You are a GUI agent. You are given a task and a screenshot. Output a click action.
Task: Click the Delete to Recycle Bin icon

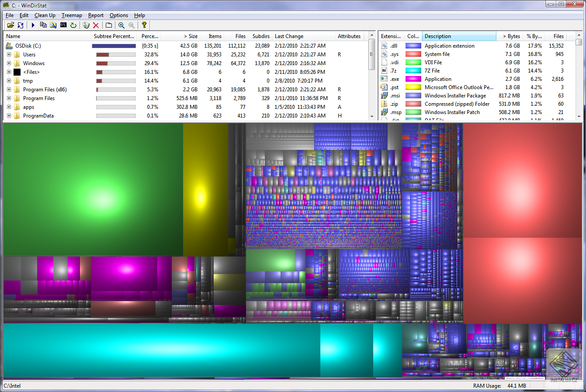(x=86, y=25)
